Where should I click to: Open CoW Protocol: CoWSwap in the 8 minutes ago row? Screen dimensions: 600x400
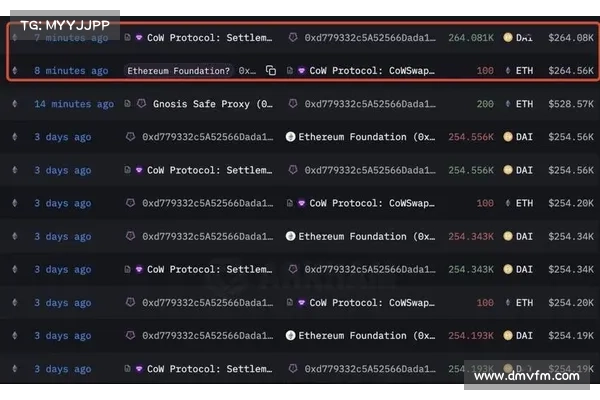(x=374, y=71)
